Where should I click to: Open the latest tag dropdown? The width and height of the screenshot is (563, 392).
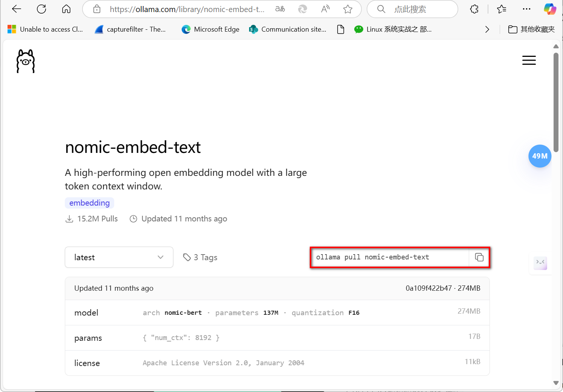(119, 257)
